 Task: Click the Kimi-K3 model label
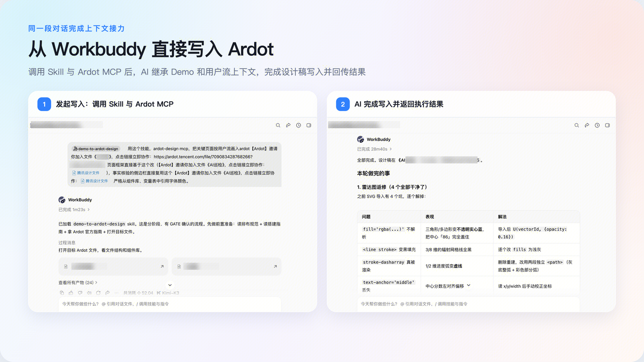pos(168,293)
